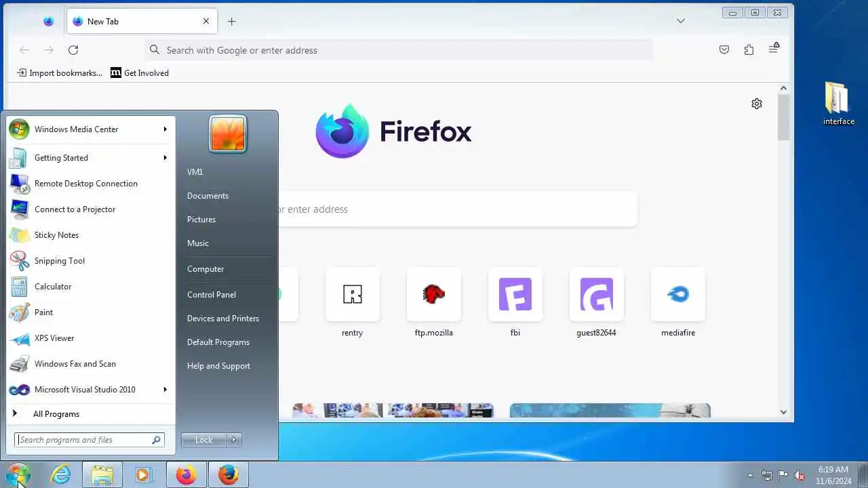Viewport: 868px width, 488px height.
Task: Open Action Center flag icon
Action: click(x=783, y=475)
